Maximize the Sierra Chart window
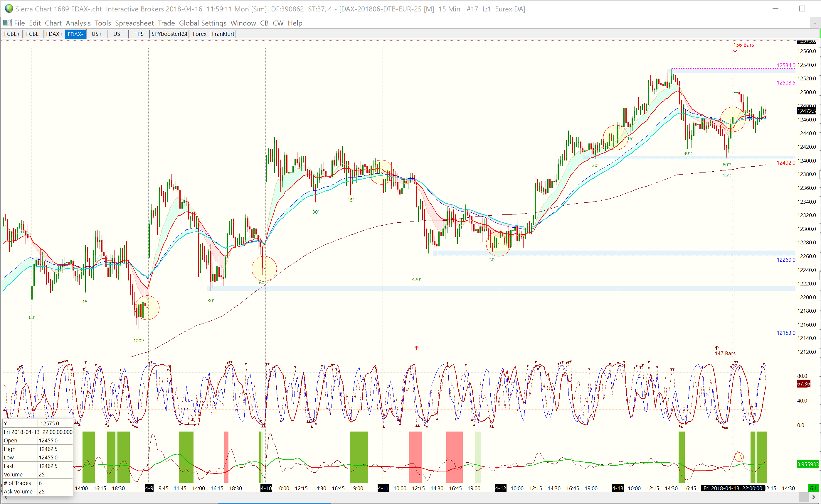Viewport: 821px width, 504px height. click(x=802, y=9)
